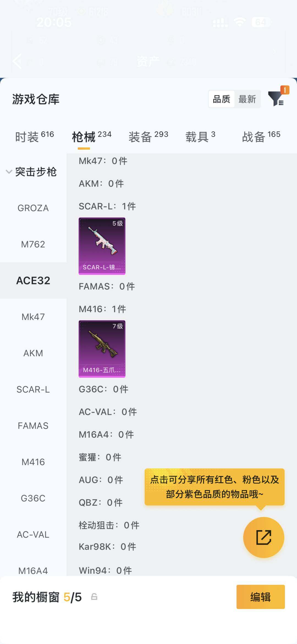Select FAMAS in the weapon sidebar
297x644 pixels.
(x=33, y=426)
